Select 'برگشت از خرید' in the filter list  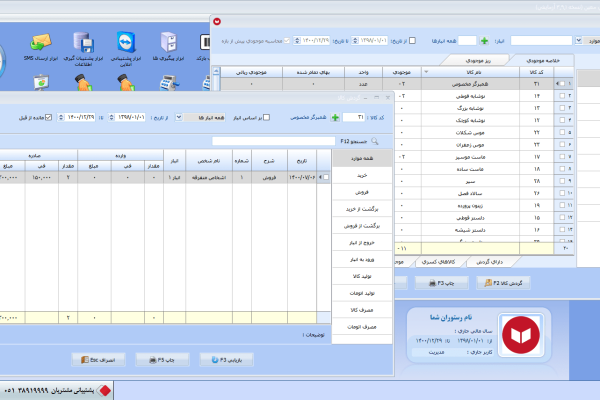click(362, 209)
